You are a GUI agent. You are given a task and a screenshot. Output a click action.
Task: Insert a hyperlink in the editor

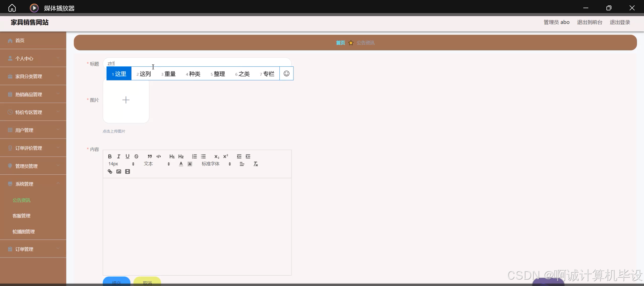(110, 172)
